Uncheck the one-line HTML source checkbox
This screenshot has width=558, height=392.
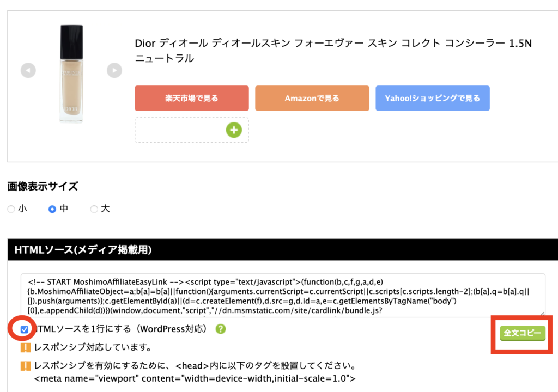coord(24,329)
